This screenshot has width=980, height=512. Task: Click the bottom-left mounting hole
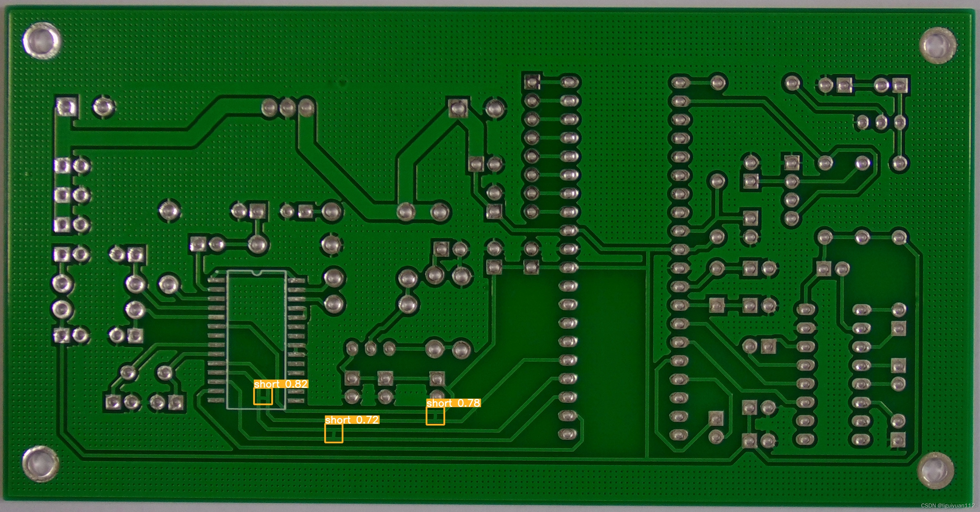[x=40, y=464]
